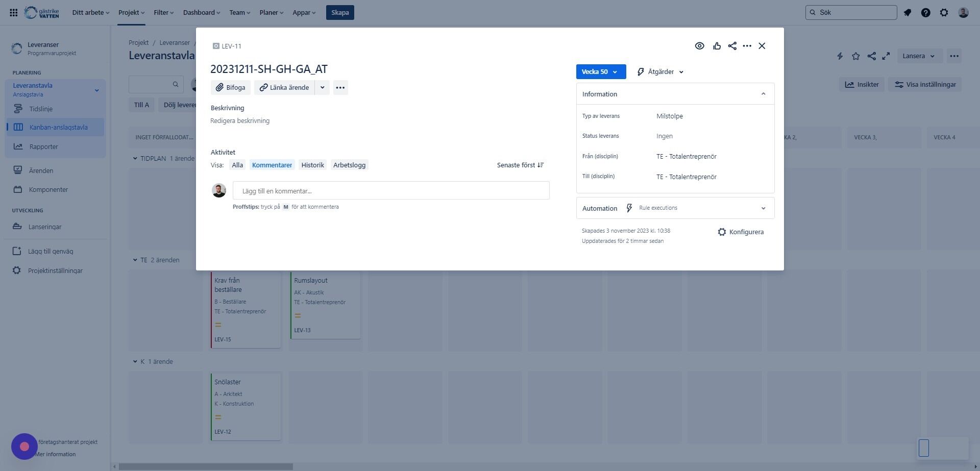The height and width of the screenshot is (471, 980).
Task: Toggle watch on this issue (eye icon)
Action: (x=699, y=46)
